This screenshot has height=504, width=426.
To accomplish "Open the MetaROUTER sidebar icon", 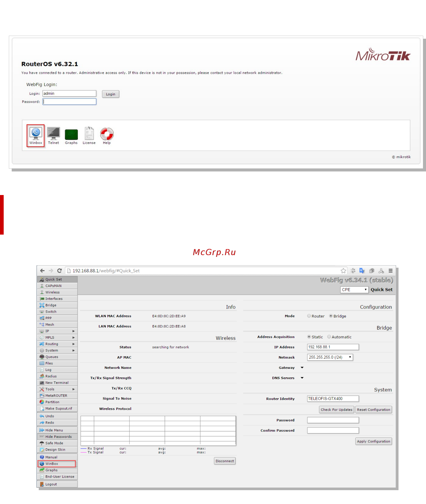I will (x=42, y=395).
